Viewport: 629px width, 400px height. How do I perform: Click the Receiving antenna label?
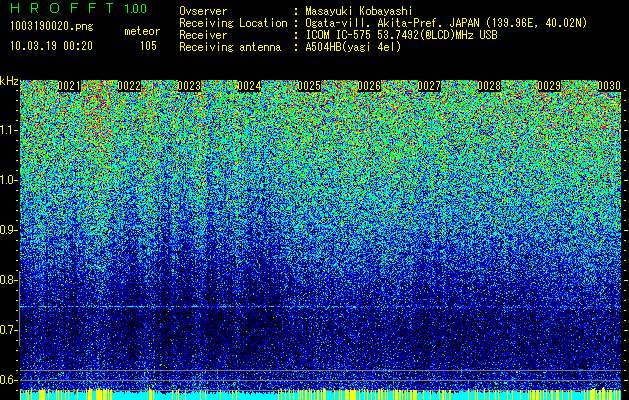click(x=230, y=47)
